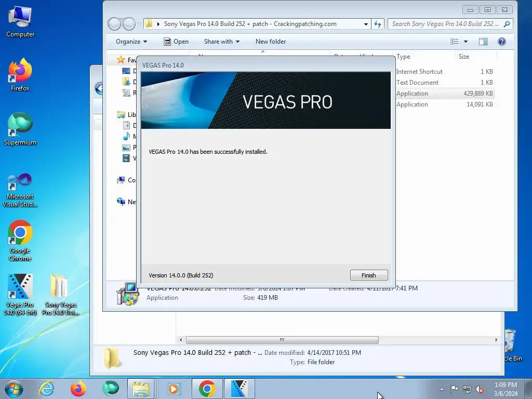The width and height of the screenshot is (532, 399).
Task: Click folder icon in rear window details pane
Action: pos(112,357)
